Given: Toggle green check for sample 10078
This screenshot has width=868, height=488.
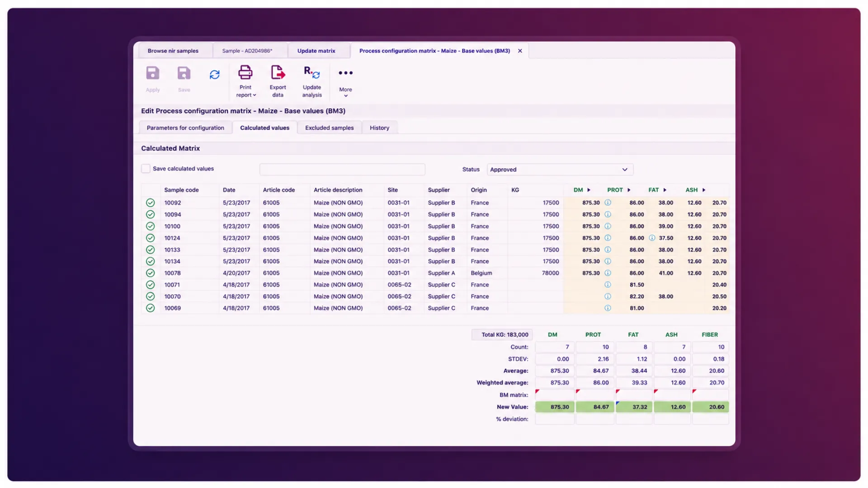Looking at the screenshot, I should coord(151,273).
